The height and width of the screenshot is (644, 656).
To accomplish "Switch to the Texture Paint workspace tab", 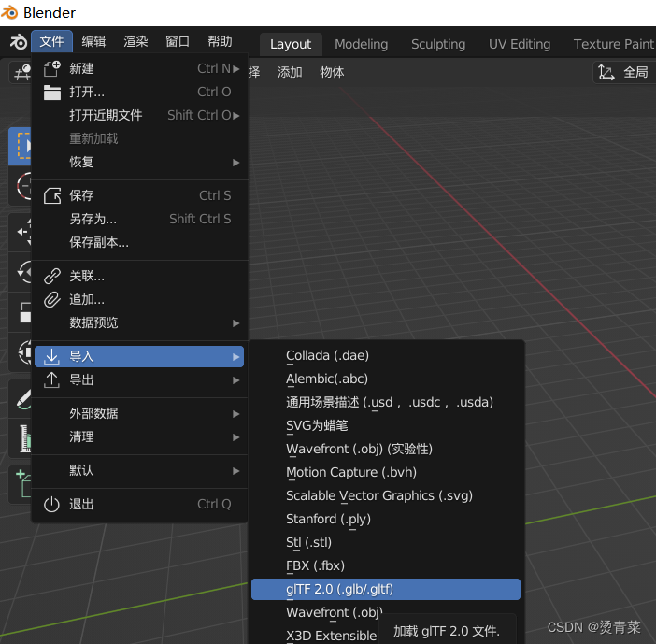I will 613,44.
